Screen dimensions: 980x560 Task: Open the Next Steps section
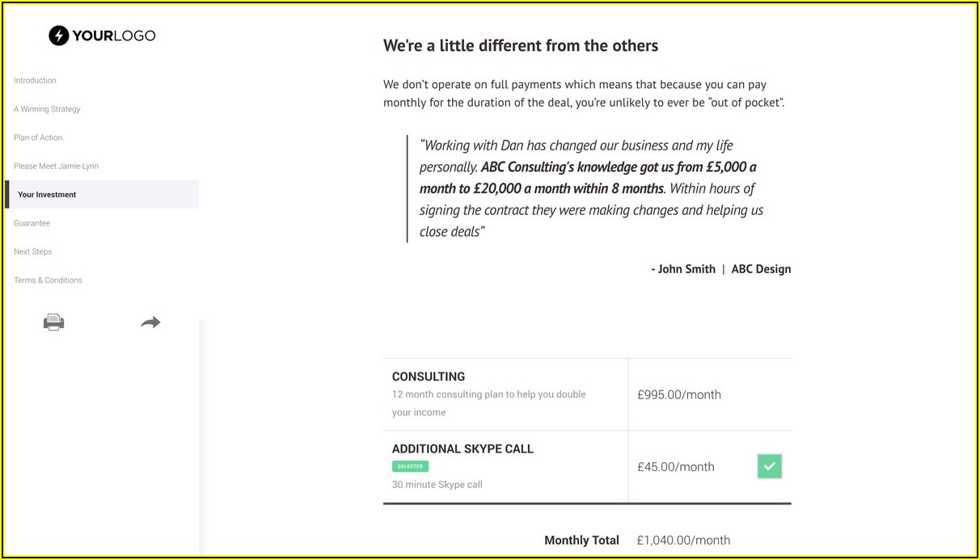tap(32, 252)
